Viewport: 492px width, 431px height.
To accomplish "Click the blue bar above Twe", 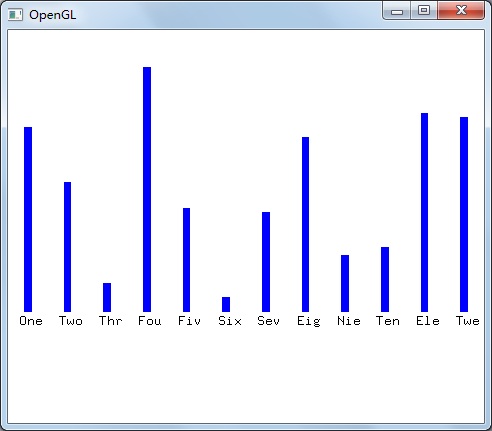I will (464, 214).
